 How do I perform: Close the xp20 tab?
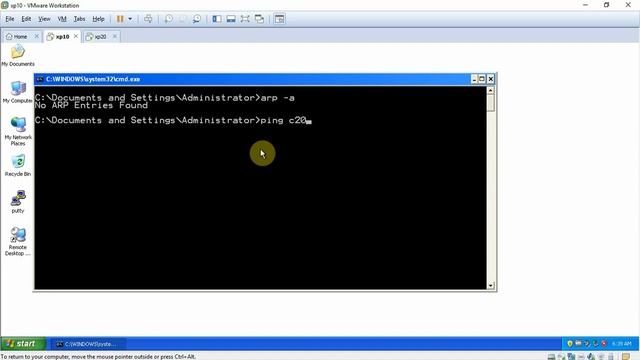[x=115, y=36]
